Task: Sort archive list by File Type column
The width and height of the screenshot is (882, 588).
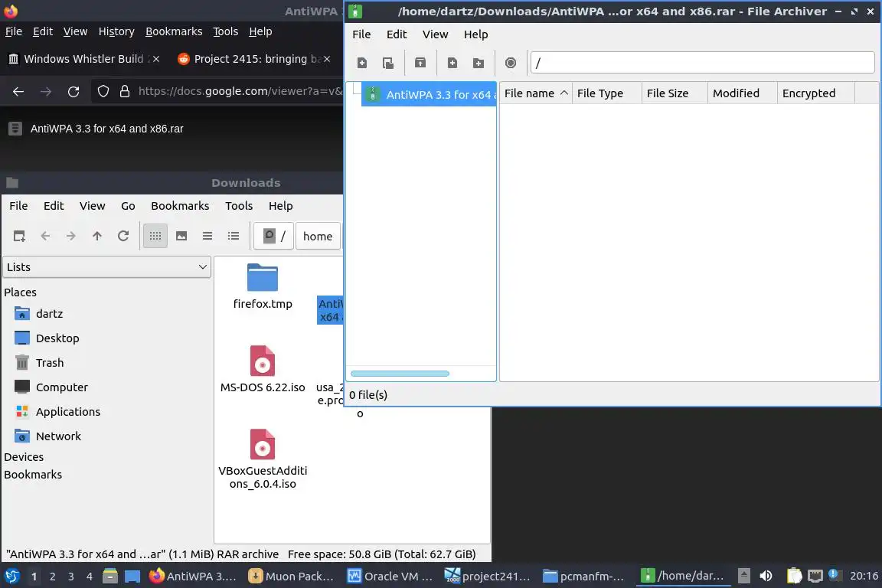Action: click(607, 93)
